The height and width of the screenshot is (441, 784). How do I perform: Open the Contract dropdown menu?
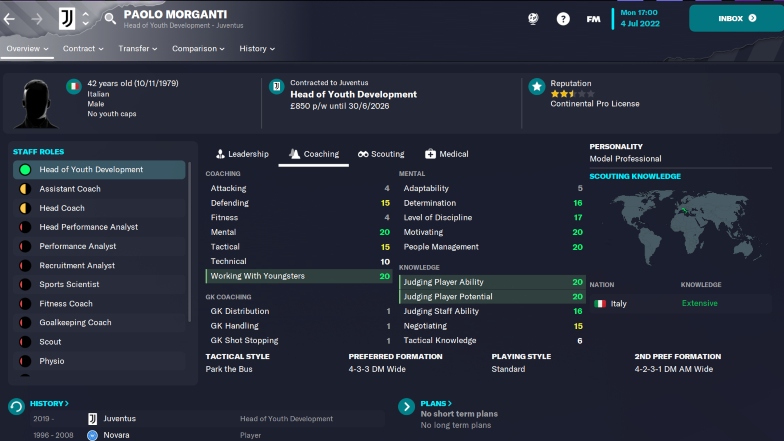pyautogui.click(x=83, y=48)
